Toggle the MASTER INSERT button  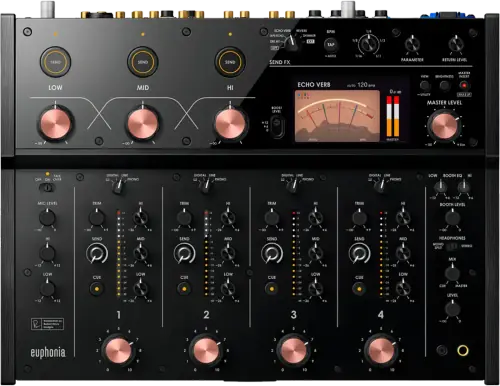464,85
